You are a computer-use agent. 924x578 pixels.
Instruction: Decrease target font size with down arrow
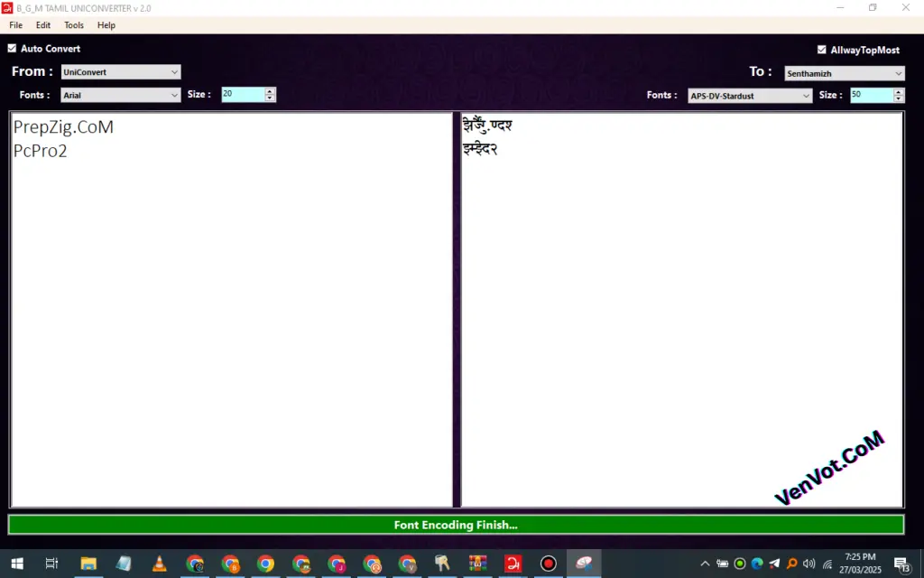click(899, 98)
